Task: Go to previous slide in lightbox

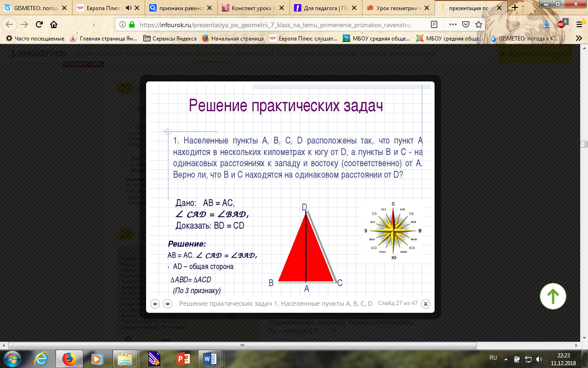Action: pos(155,304)
